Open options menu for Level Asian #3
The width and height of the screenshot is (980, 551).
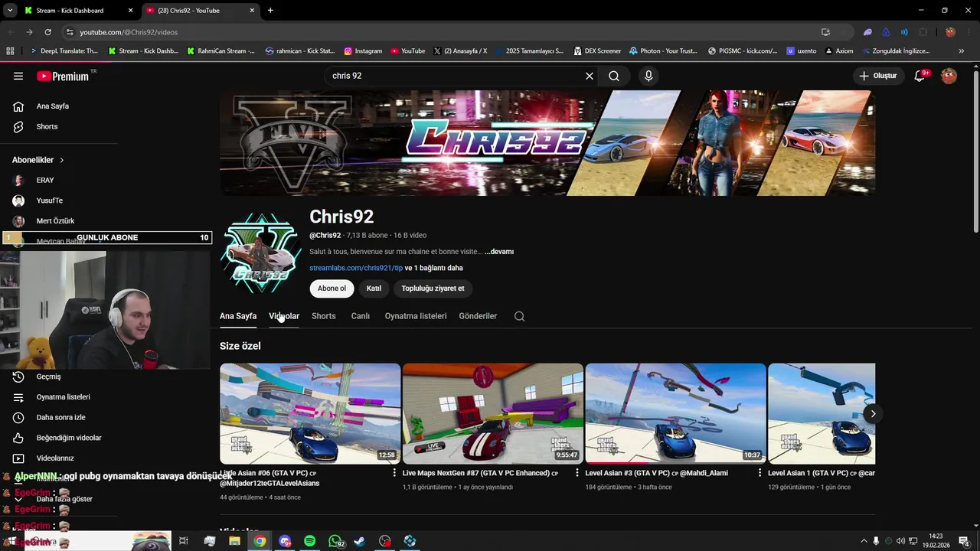point(760,473)
